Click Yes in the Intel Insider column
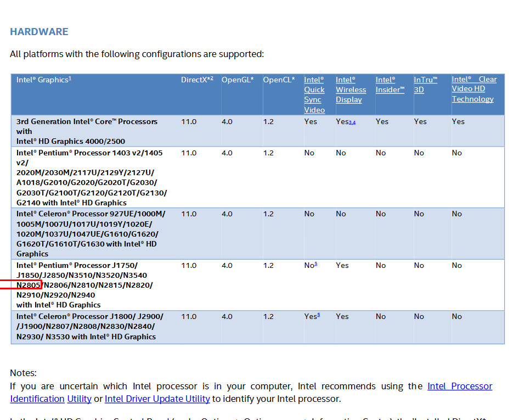The image size is (513, 420). [x=382, y=121]
